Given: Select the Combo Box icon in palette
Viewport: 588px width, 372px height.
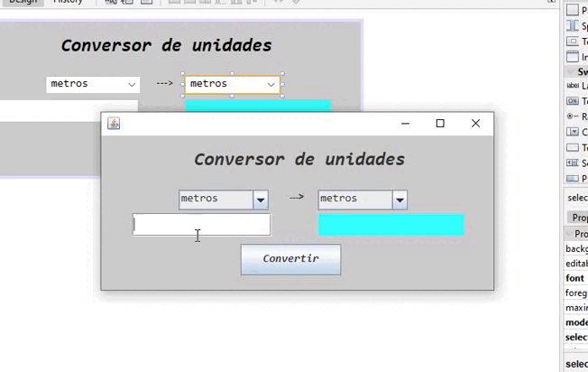Looking at the screenshot, I should (573, 132).
